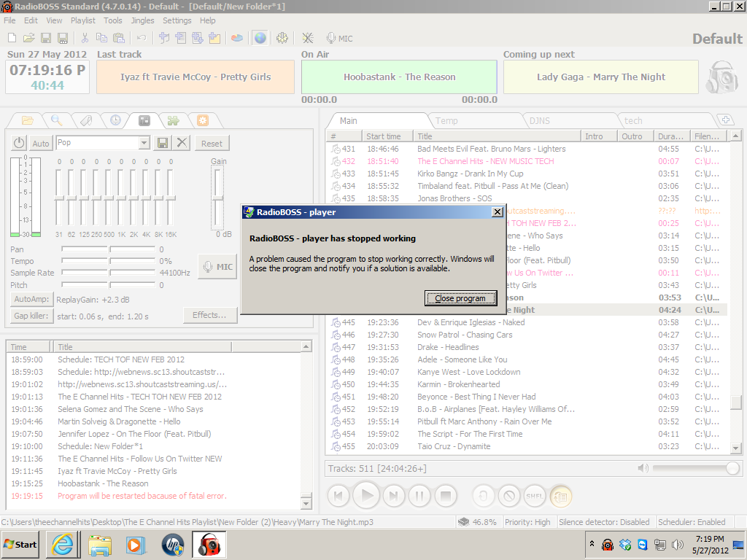Click the Tempo slider
The width and height of the screenshot is (747, 560).
click(109, 261)
